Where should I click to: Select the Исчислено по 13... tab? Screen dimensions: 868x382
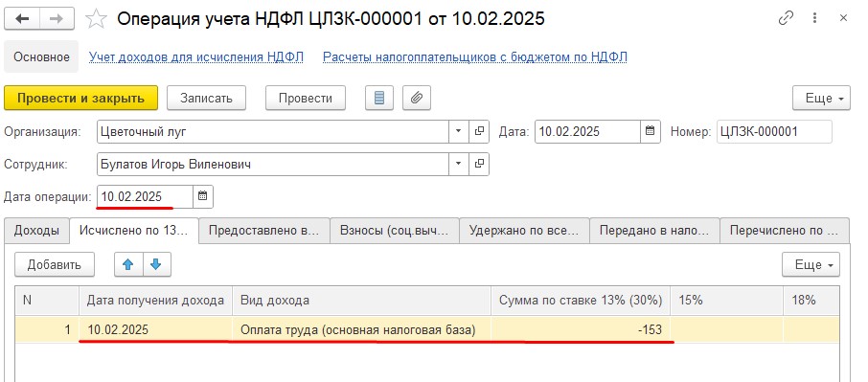click(134, 231)
